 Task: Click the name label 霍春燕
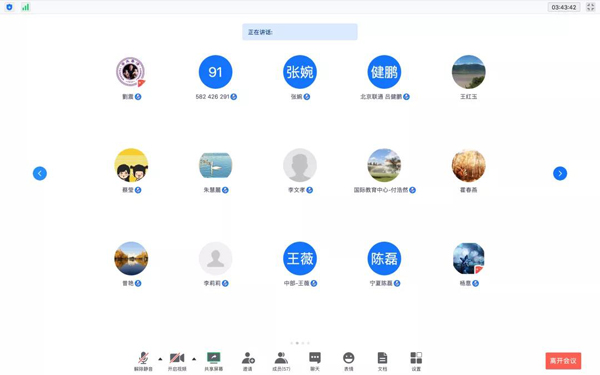(x=469, y=190)
